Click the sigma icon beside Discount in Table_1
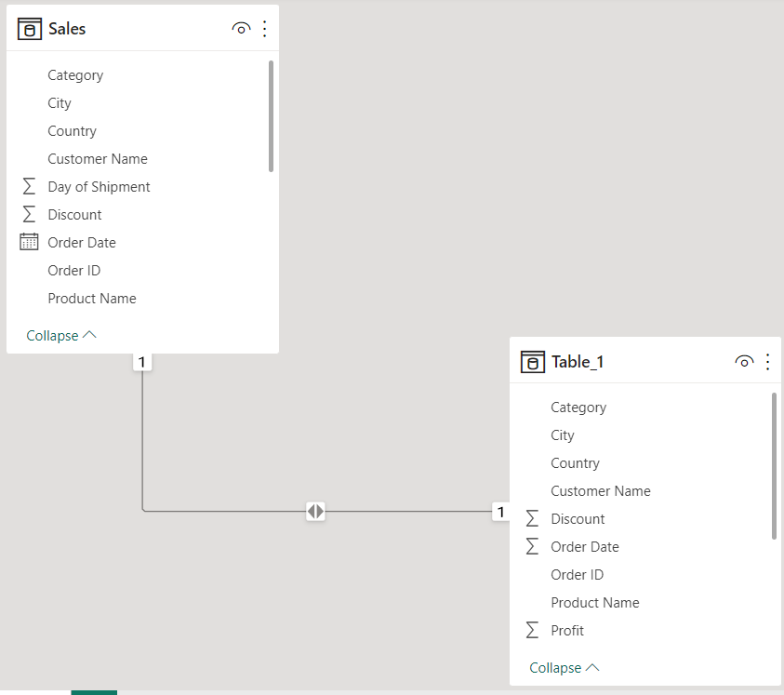The image size is (784, 695). (530, 518)
